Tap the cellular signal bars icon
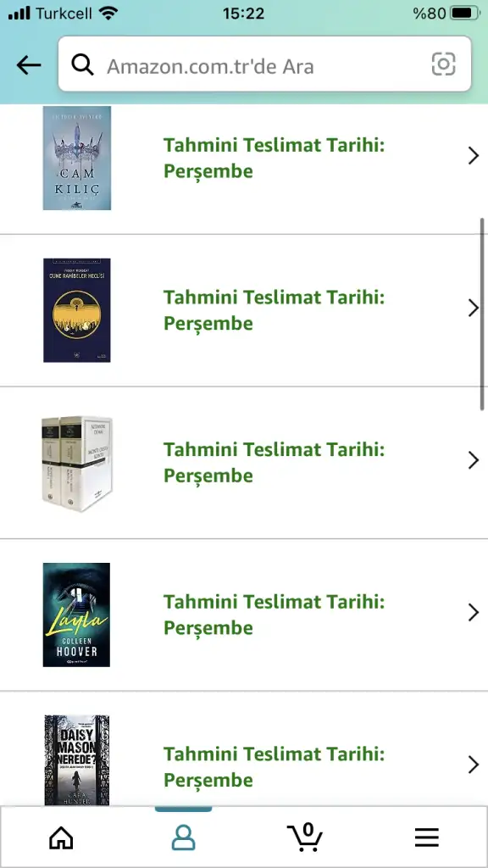 (19, 14)
